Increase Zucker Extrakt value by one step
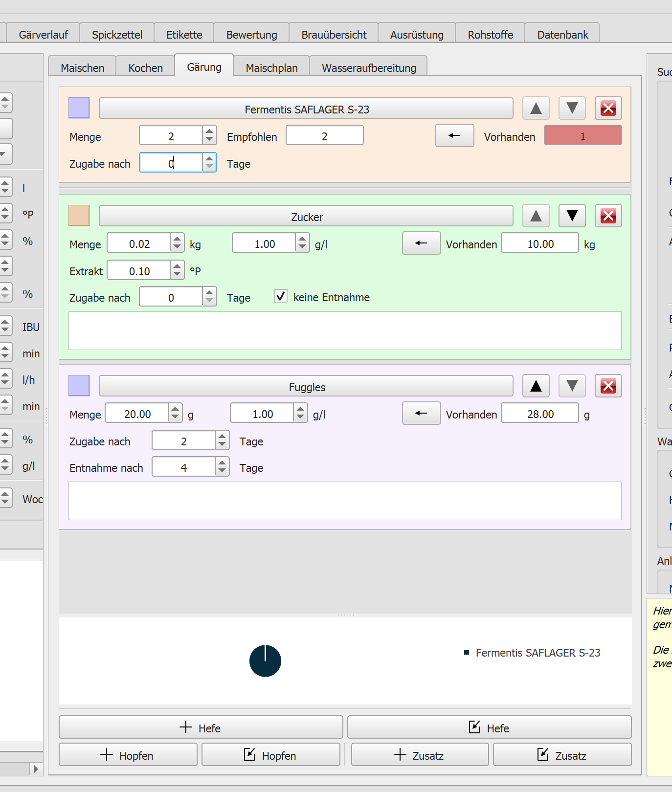Screen dimensions: 672x792 click(x=177, y=266)
